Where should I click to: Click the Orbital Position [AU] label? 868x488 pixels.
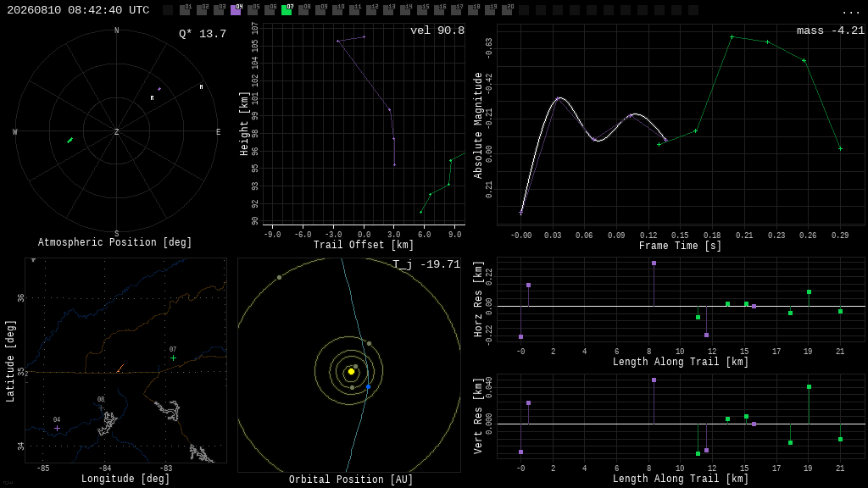(351, 480)
